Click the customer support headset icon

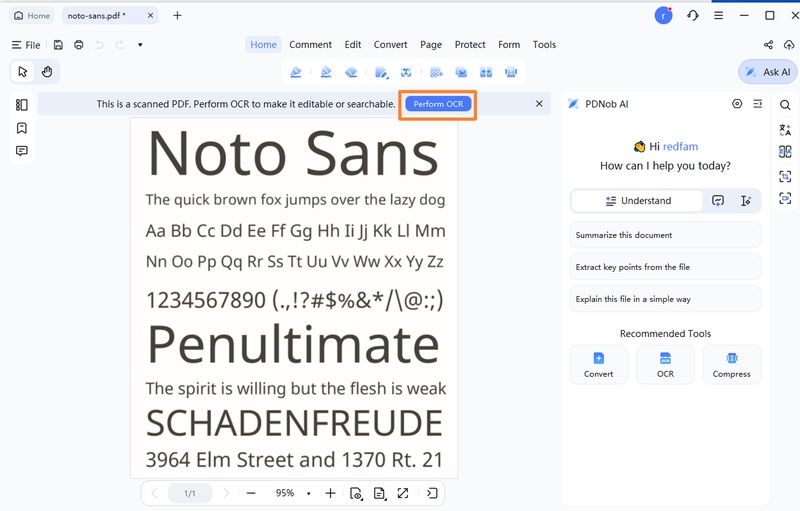pyautogui.click(x=692, y=16)
